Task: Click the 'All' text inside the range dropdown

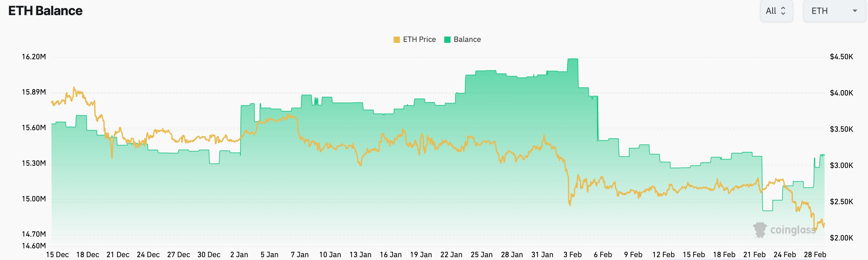Action: click(x=772, y=11)
